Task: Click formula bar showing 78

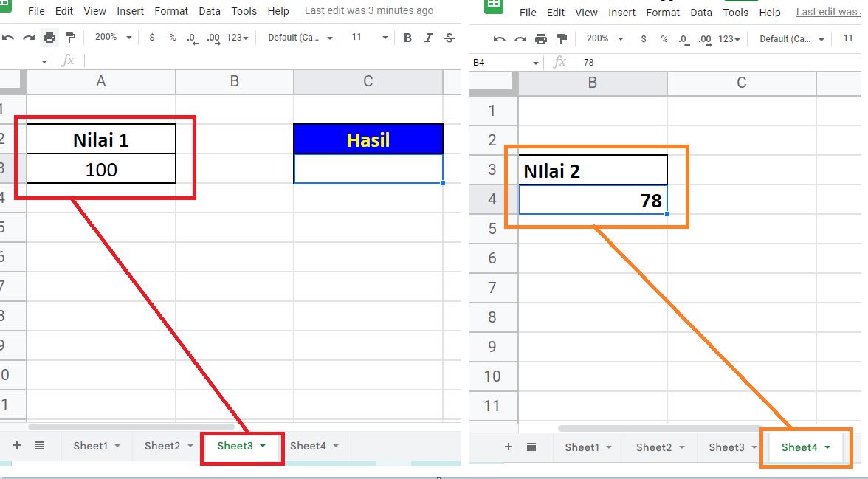Action: pyautogui.click(x=720, y=62)
